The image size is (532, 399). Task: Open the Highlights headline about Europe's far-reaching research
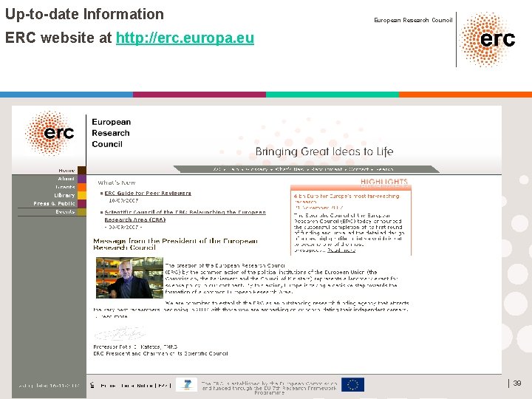(x=347, y=199)
